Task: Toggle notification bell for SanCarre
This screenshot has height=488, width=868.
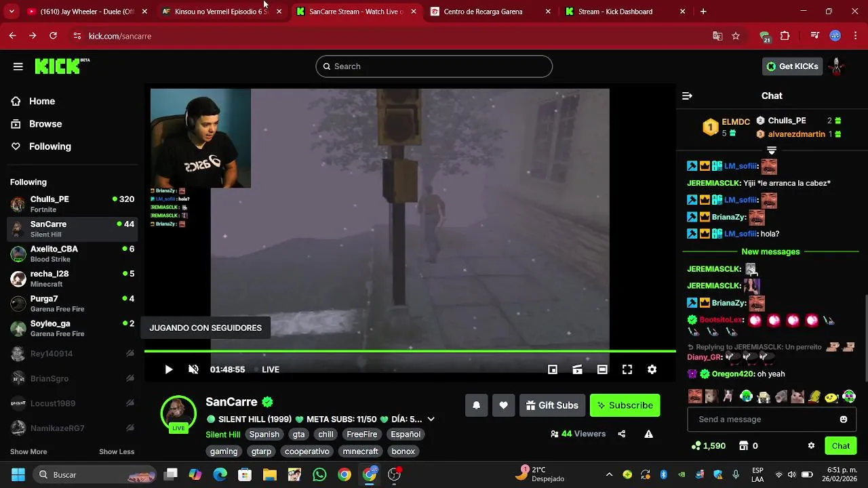Action: 476,405
